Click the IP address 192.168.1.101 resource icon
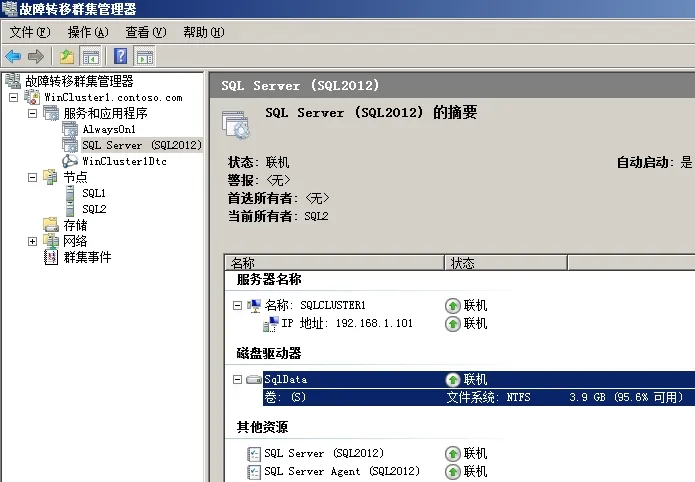The height and width of the screenshot is (482, 695). pyautogui.click(x=271, y=324)
